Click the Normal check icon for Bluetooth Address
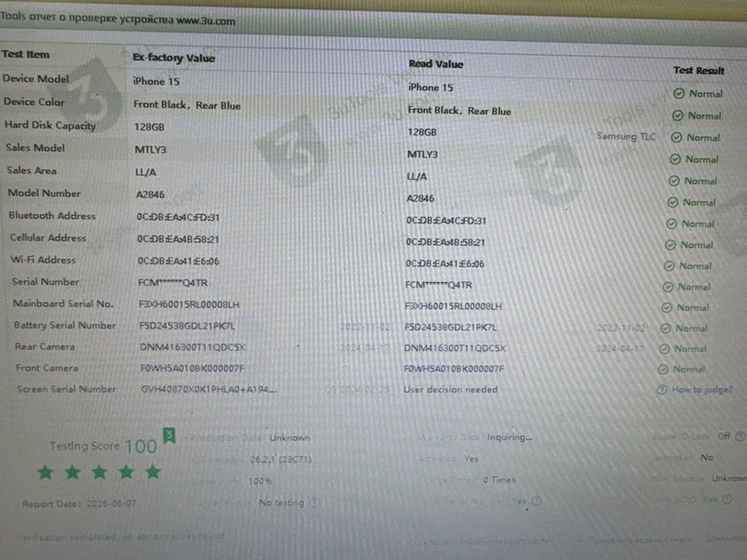This screenshot has width=747, height=560. pyautogui.click(x=671, y=224)
